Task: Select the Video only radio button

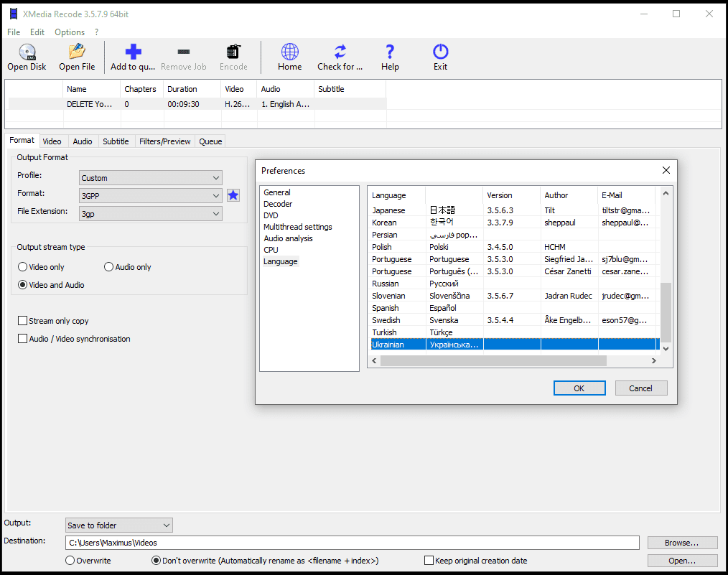Action: point(23,267)
